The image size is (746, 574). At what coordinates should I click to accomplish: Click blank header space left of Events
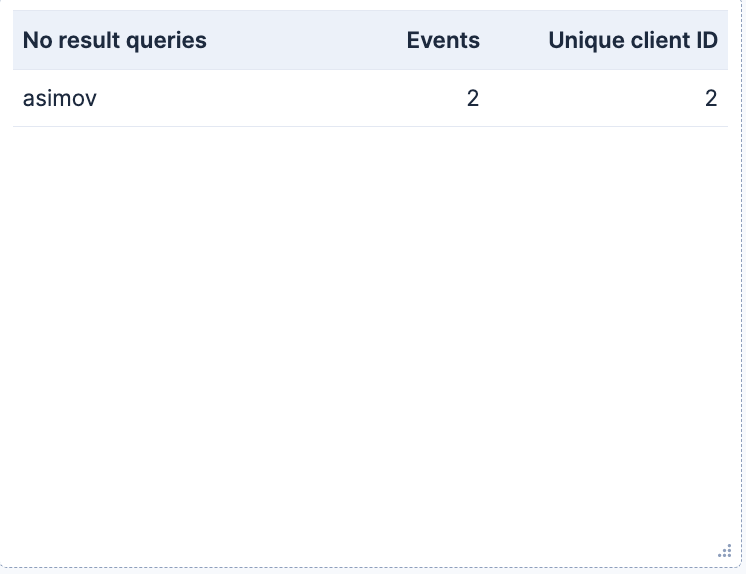304,40
